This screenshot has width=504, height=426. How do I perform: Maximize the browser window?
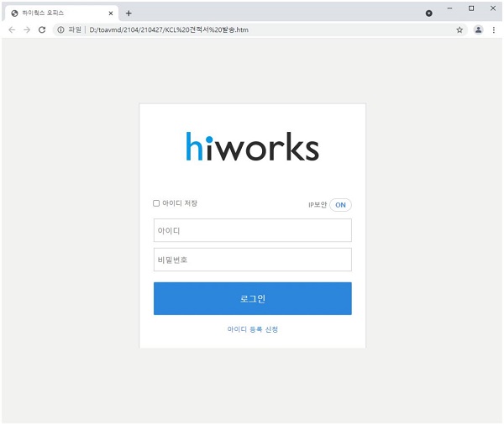(471, 8)
